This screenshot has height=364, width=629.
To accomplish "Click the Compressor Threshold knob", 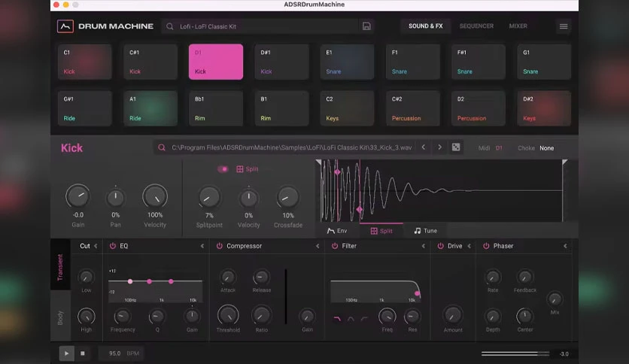I will tap(228, 315).
